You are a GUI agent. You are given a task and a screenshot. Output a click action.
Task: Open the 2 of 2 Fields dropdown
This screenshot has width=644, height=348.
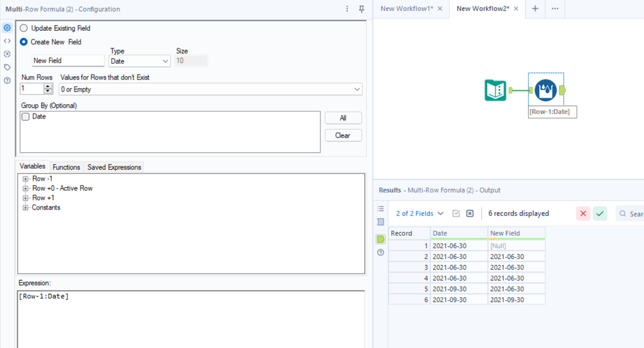419,213
